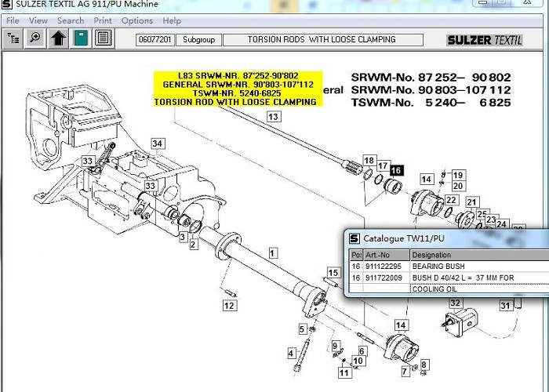The width and height of the screenshot is (549, 392).
Task: Click the Sulzer Textil logo
Action: [x=485, y=40]
